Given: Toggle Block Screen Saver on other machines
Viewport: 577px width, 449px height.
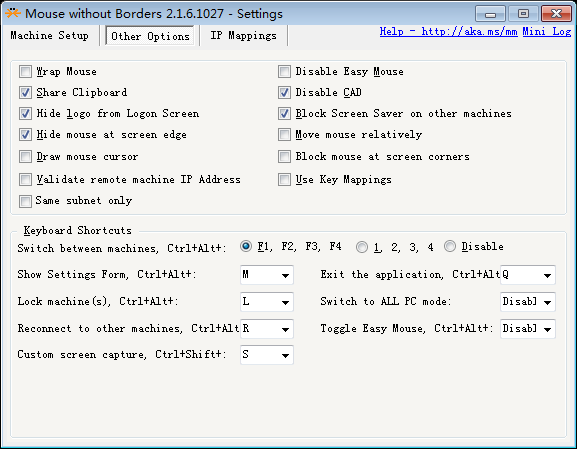Looking at the screenshot, I should [284, 113].
